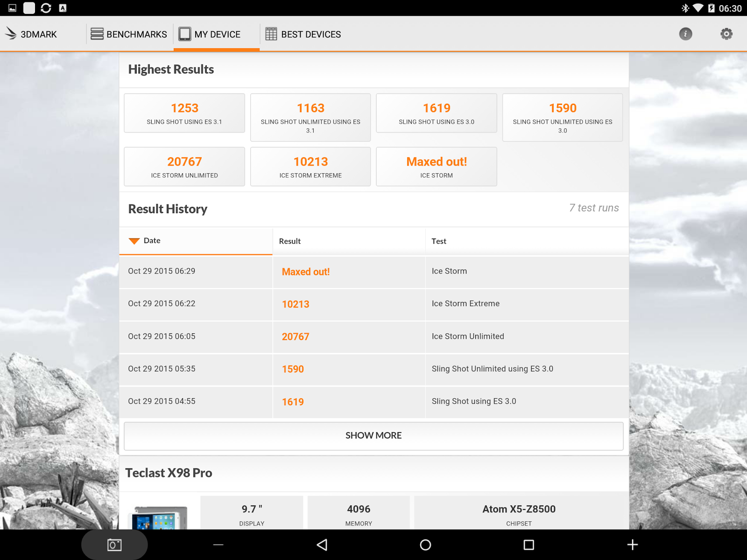The width and height of the screenshot is (747, 560).
Task: Switch to the My Device tab
Action: click(217, 34)
